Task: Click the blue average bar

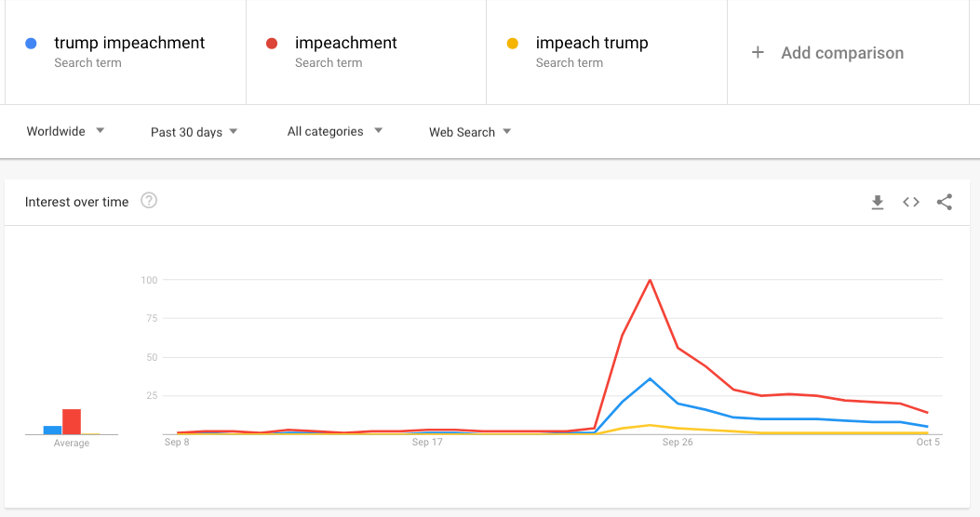Action: pyautogui.click(x=52, y=430)
